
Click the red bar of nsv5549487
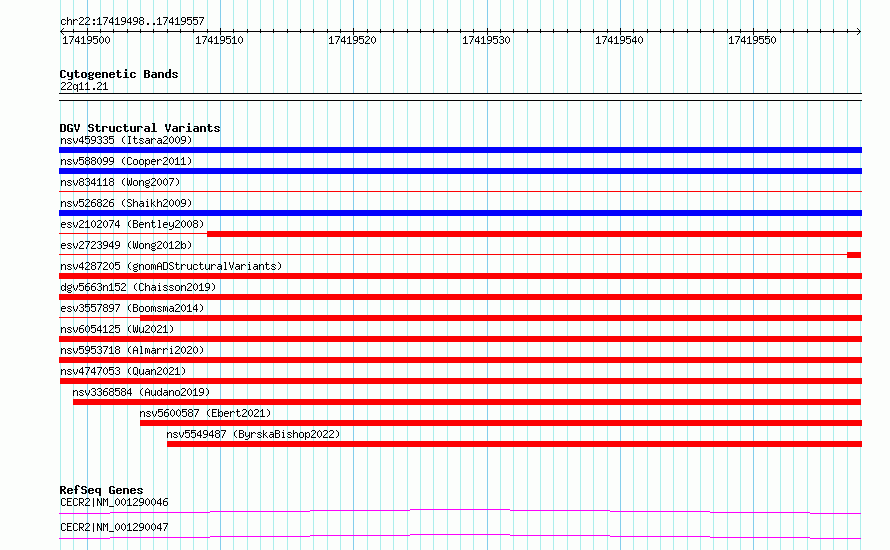click(x=514, y=444)
